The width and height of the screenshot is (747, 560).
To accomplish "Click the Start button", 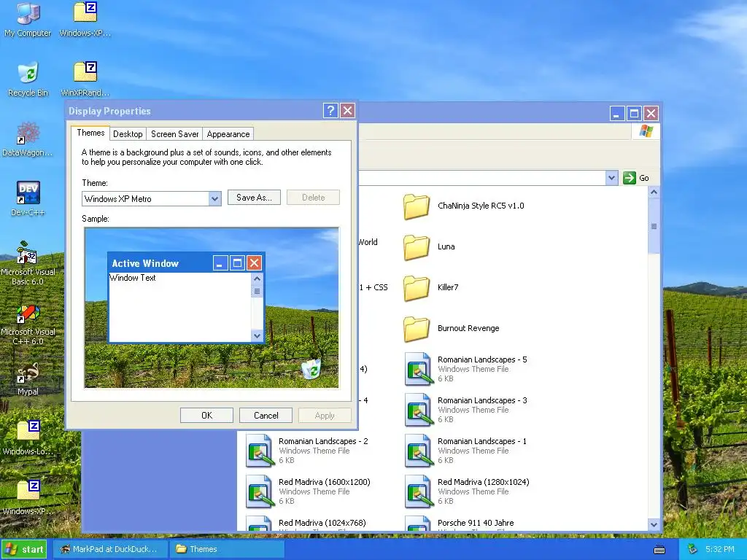I will (x=24, y=550).
